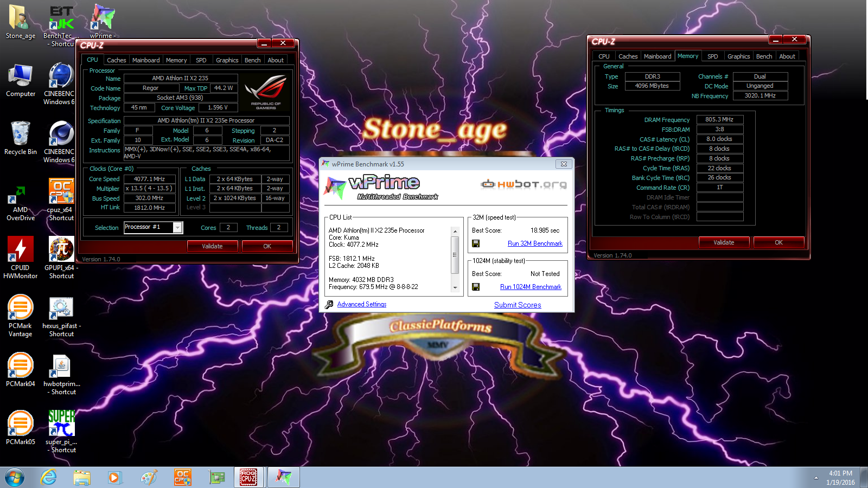Click OK in left CPU-Z window
Image resolution: width=868 pixels, height=488 pixels.
(x=267, y=246)
